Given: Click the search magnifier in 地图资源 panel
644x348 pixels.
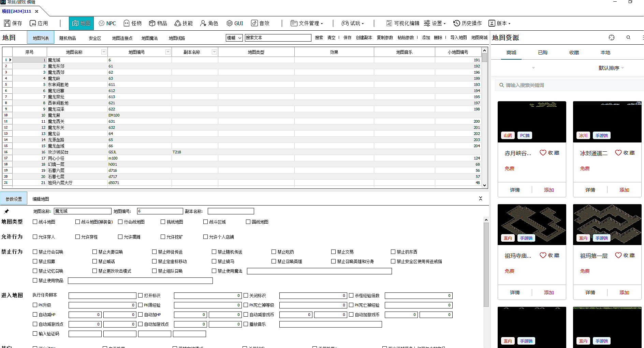Looking at the screenshot, I should 628,37.
